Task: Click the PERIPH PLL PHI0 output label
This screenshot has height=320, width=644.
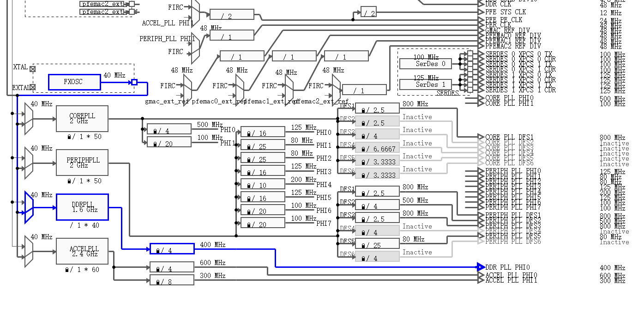Action: click(x=513, y=171)
